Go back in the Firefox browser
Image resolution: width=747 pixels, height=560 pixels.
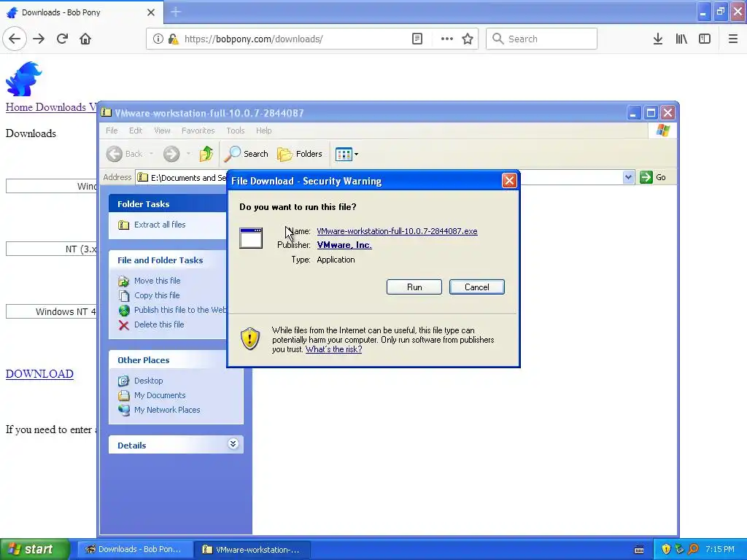pos(15,39)
